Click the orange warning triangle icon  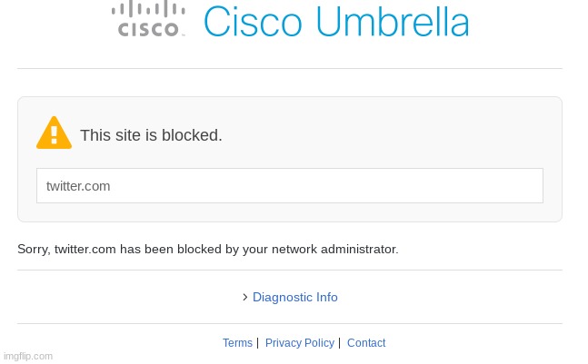click(54, 133)
